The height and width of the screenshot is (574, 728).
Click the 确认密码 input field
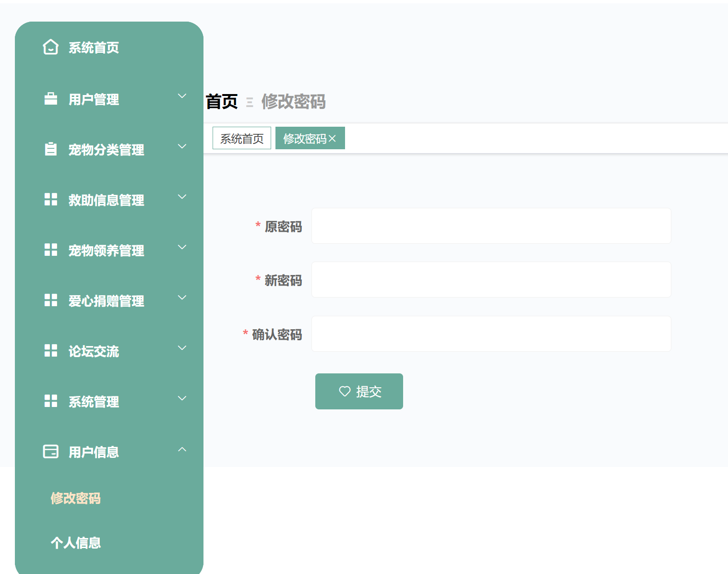coord(490,334)
